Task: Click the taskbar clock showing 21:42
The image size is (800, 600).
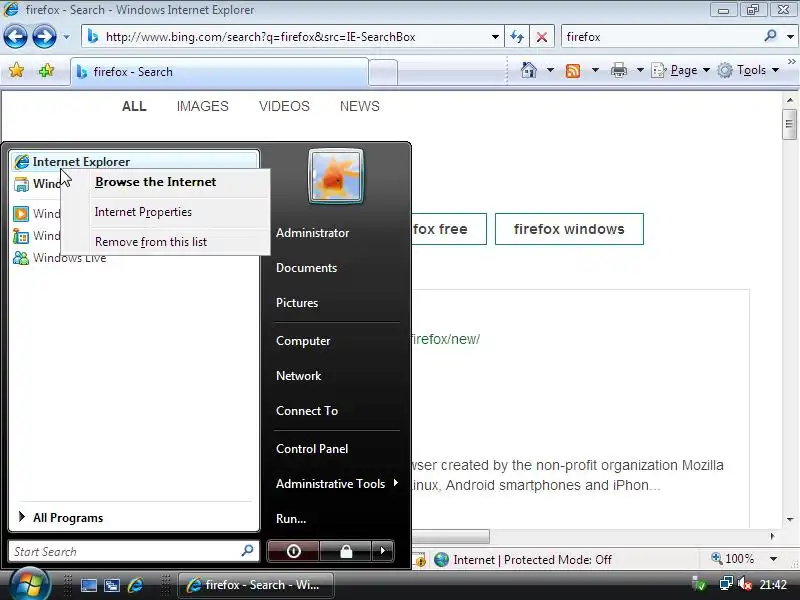Action: [x=773, y=585]
